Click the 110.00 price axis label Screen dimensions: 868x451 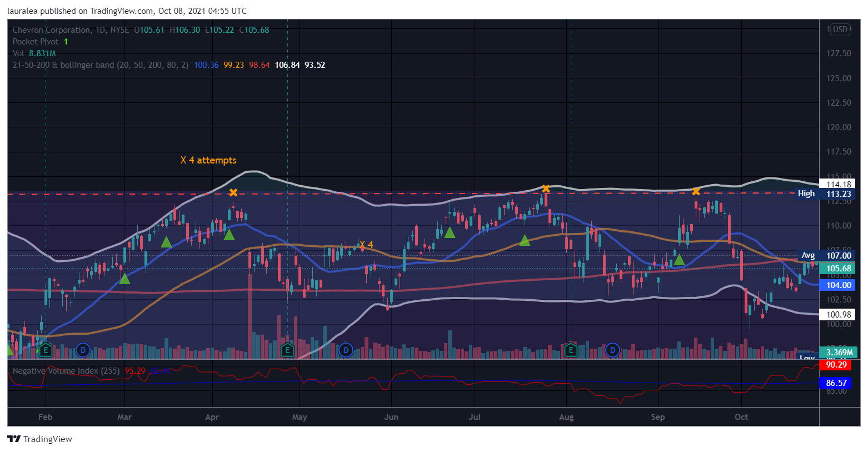839,226
